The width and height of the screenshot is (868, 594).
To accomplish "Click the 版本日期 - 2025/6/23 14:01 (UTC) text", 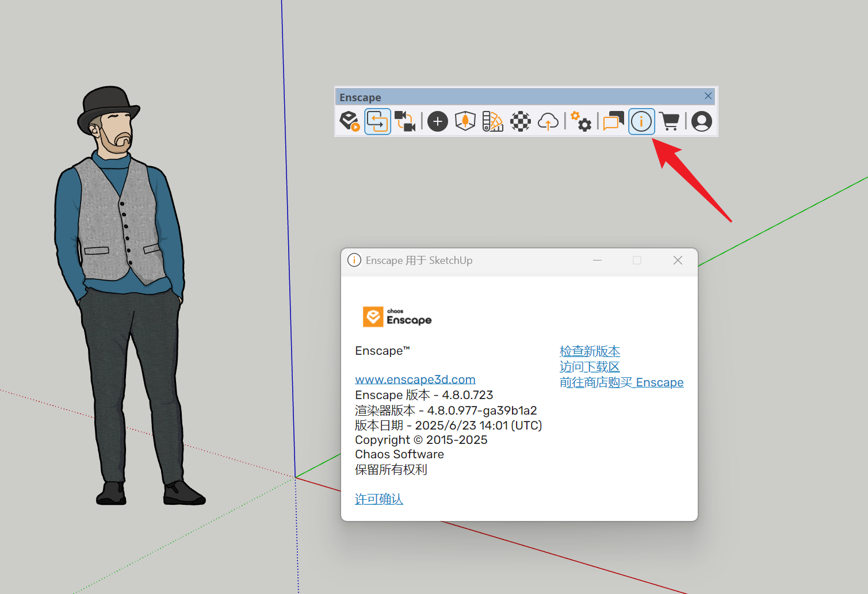I will pos(449,426).
